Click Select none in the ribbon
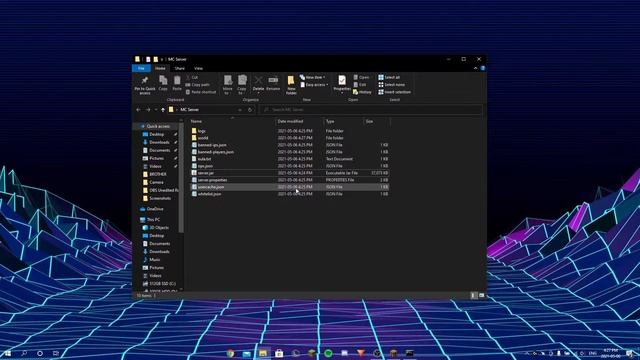Image resolution: width=640 pixels, height=360 pixels. pyautogui.click(x=392, y=84)
